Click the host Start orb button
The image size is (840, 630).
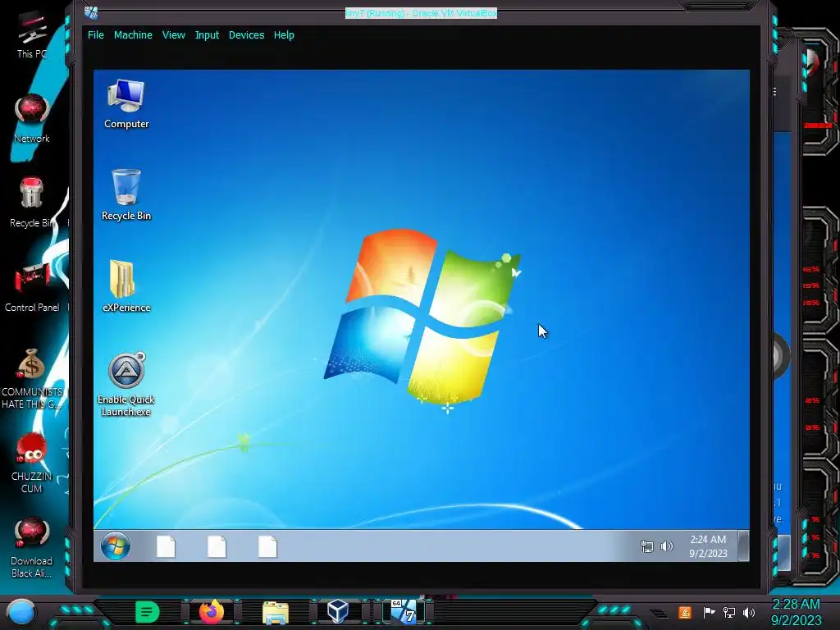point(21,612)
